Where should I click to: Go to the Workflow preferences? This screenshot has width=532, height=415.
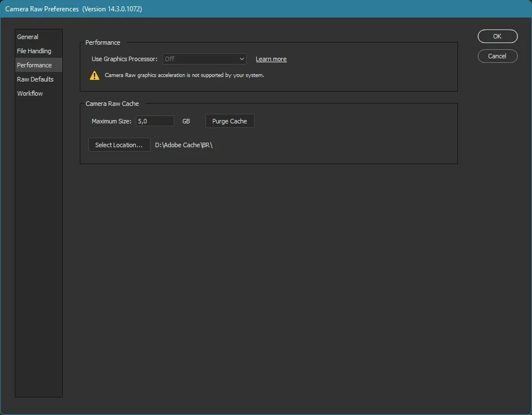click(38, 93)
